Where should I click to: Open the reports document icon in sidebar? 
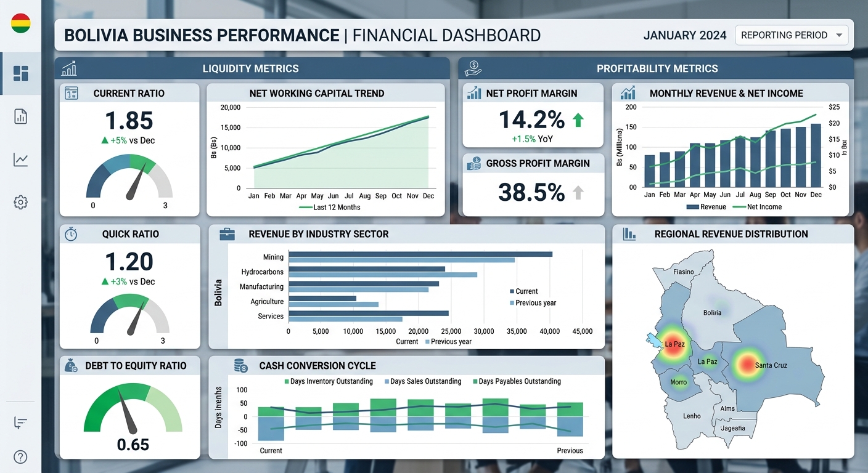(20, 116)
